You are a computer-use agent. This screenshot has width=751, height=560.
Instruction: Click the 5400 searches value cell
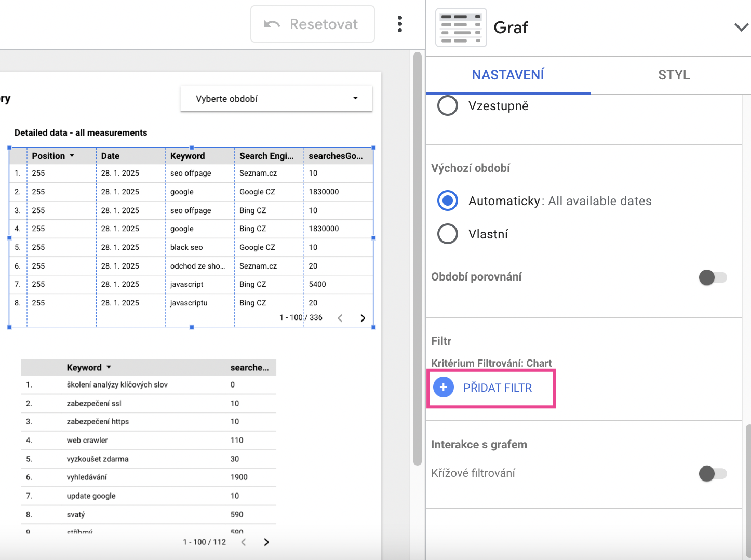[317, 284]
